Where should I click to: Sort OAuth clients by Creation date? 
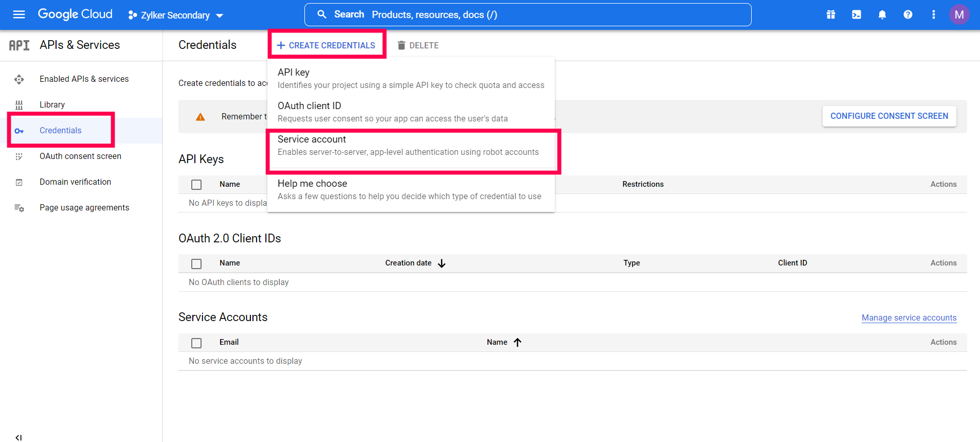pyautogui.click(x=408, y=263)
